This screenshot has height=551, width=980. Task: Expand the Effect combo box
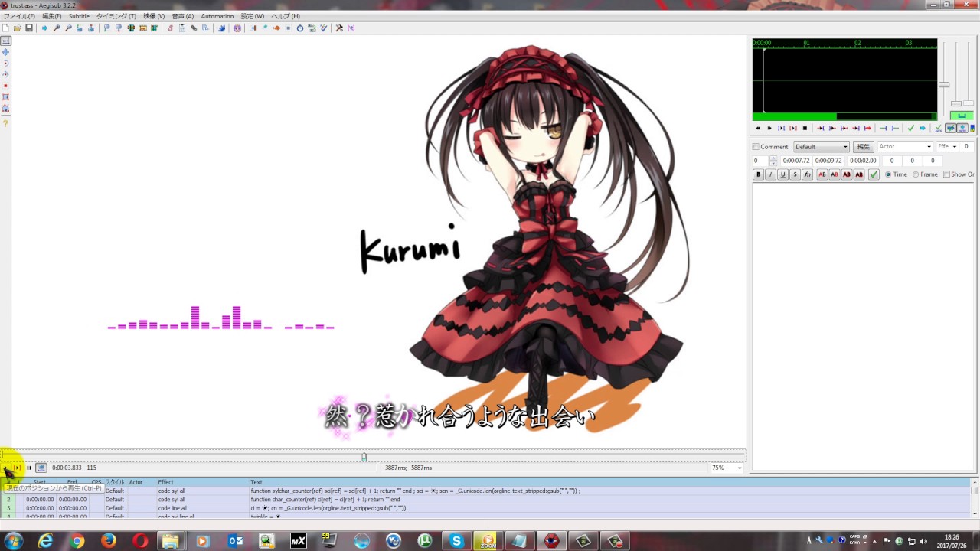955,147
